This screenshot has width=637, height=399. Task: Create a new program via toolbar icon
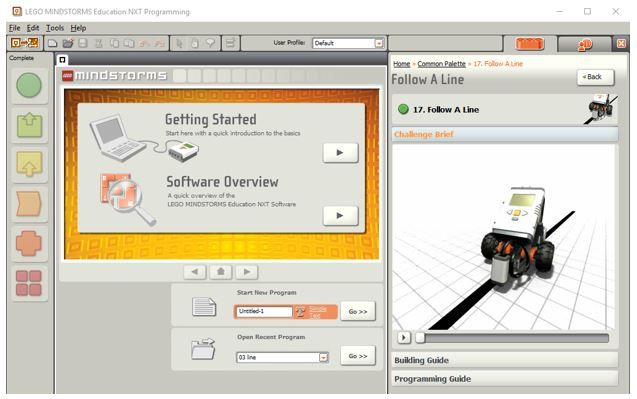52,43
